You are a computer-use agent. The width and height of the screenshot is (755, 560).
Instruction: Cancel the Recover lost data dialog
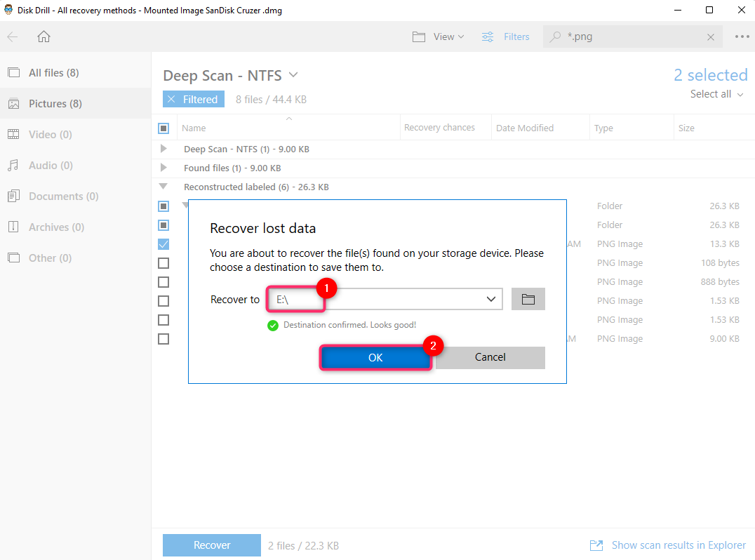click(x=490, y=357)
